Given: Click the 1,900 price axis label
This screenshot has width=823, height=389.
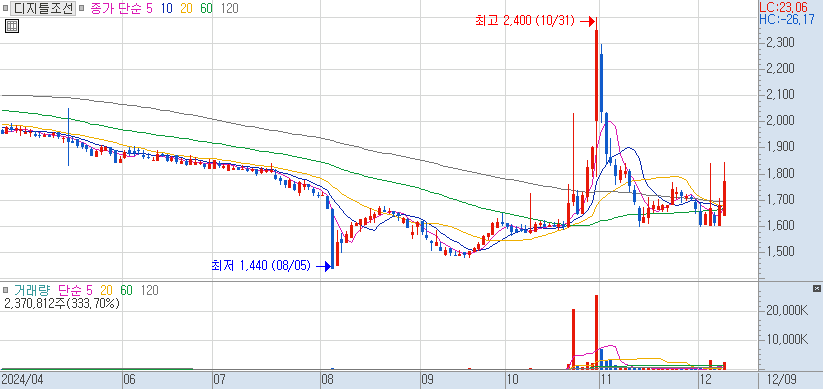Looking at the screenshot, I should tap(779, 146).
